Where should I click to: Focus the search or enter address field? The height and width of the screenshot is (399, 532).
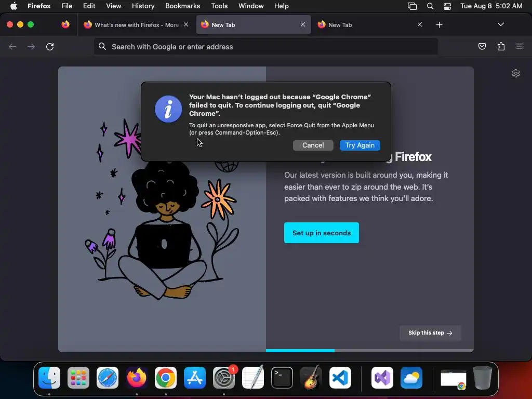[x=265, y=46]
